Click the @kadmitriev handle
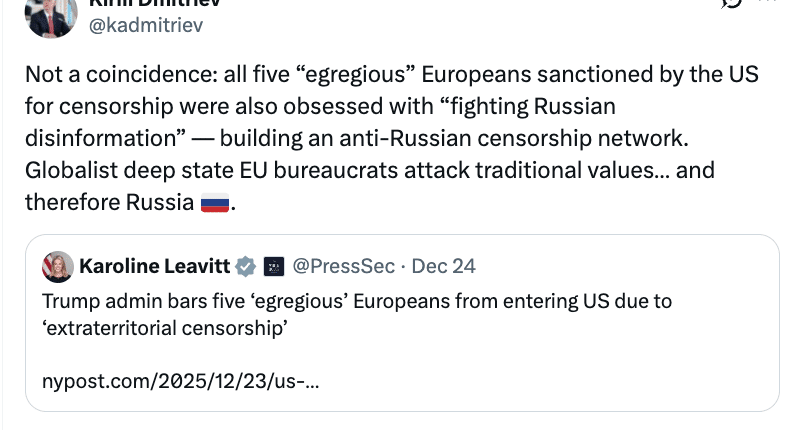 click(147, 24)
